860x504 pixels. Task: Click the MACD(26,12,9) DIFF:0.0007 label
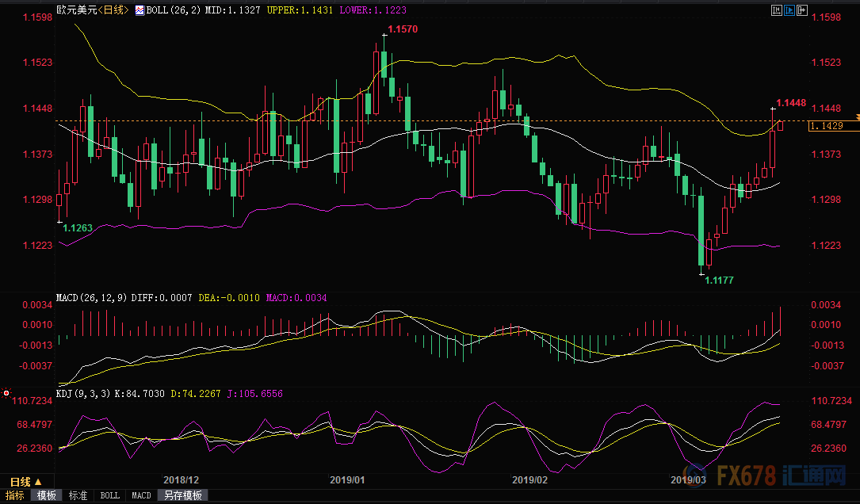click(124, 298)
